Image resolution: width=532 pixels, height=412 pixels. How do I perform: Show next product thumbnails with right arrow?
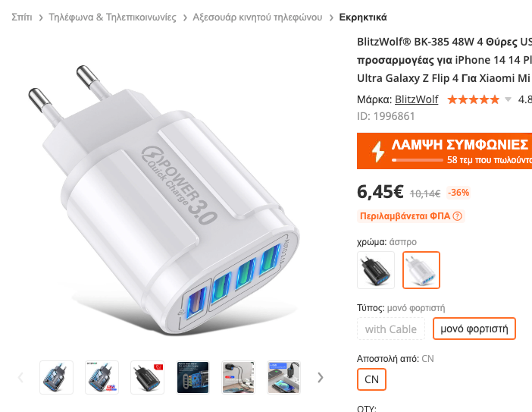321,377
